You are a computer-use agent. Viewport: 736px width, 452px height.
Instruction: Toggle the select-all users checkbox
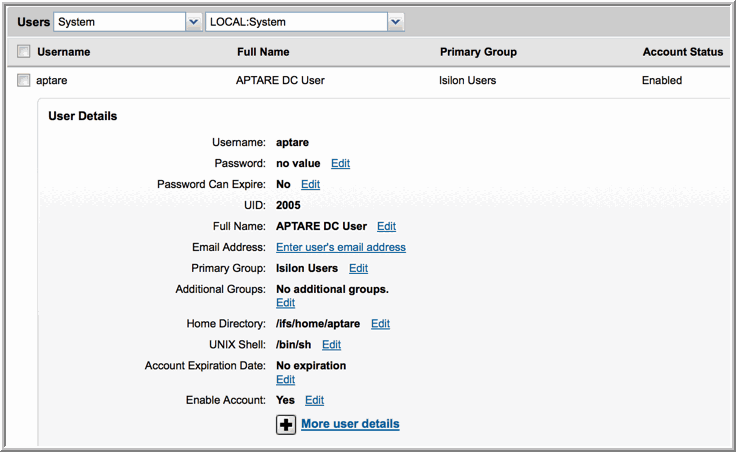point(23,52)
